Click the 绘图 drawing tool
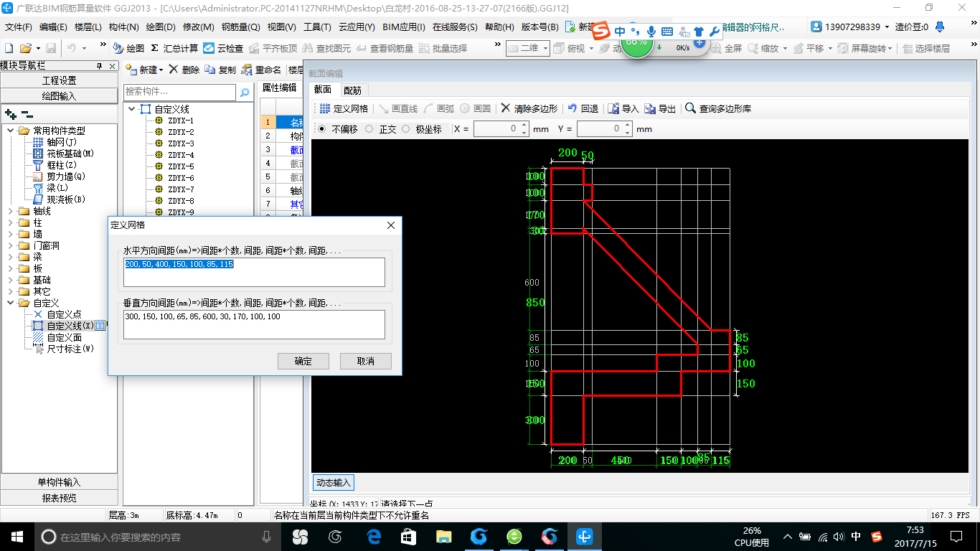Image resolution: width=980 pixels, height=551 pixels. coord(128,48)
